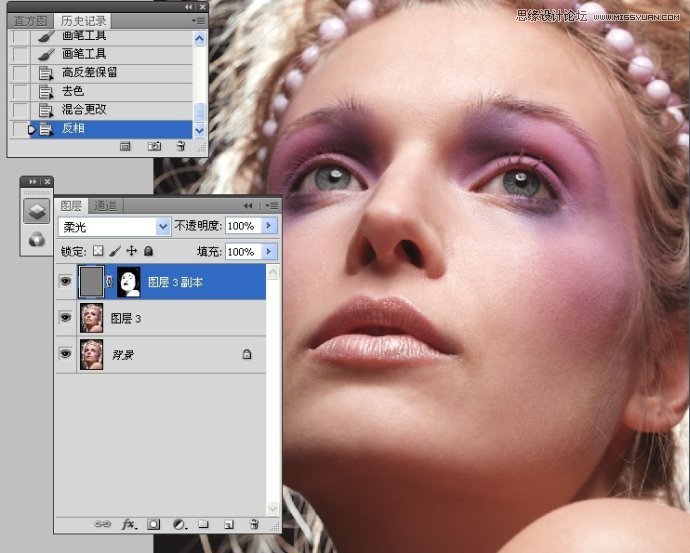Create a new layer icon
Image resolution: width=690 pixels, height=553 pixels.
pos(228,524)
